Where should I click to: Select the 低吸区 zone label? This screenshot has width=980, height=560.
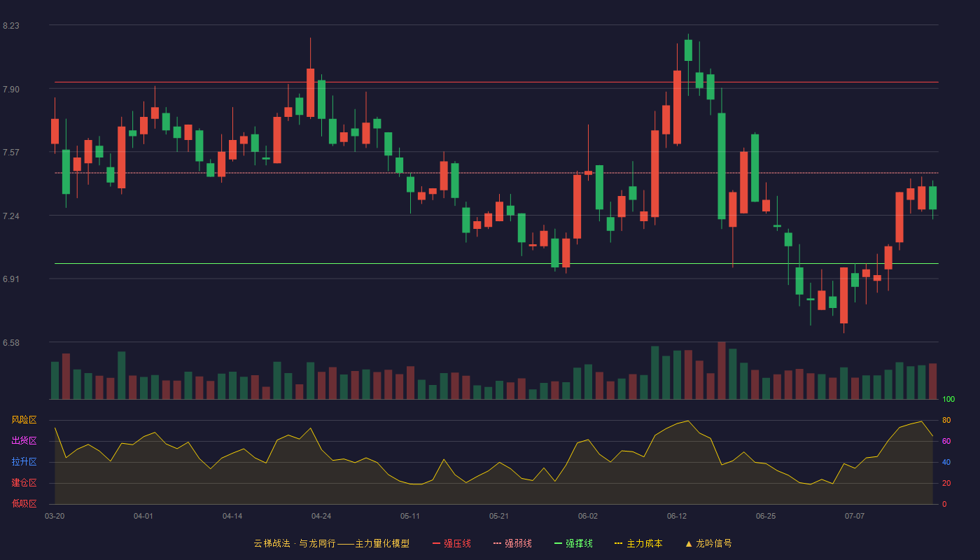click(x=24, y=503)
